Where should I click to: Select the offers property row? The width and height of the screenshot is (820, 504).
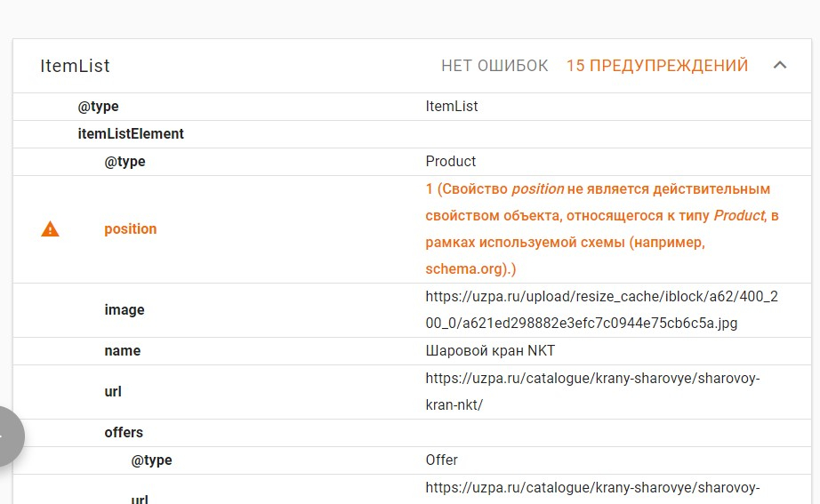pyautogui.click(x=124, y=433)
